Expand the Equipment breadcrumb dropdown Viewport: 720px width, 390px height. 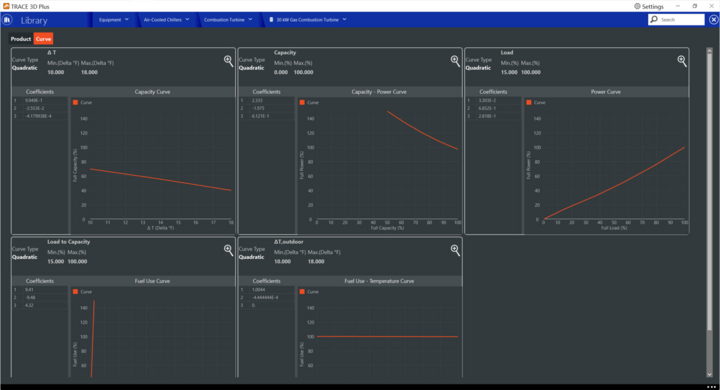(127, 19)
